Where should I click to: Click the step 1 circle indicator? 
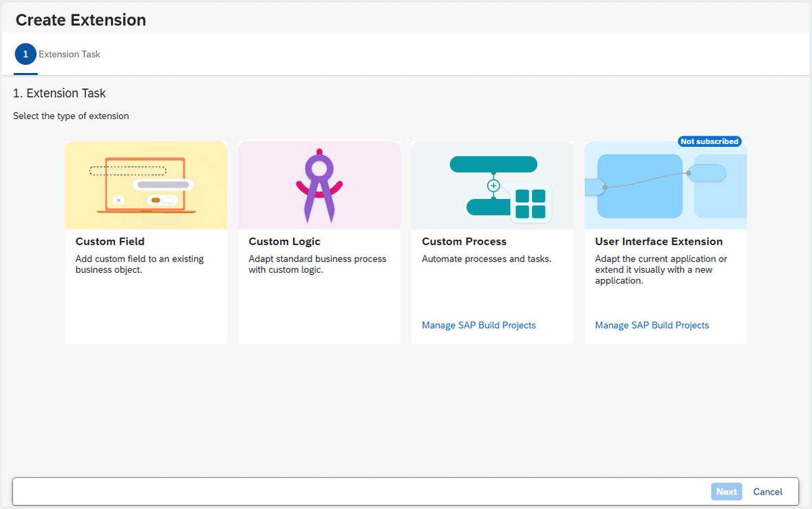click(x=25, y=54)
